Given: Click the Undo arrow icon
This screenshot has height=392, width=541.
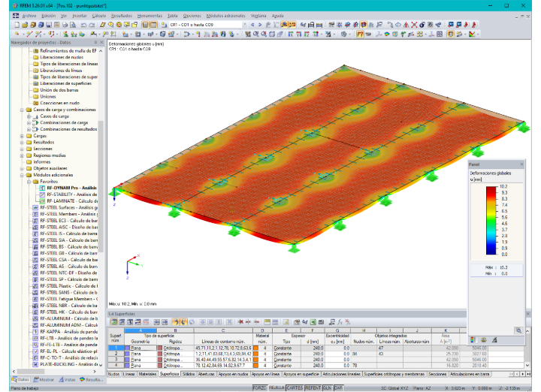Looking at the screenshot, I should pyautogui.click(x=83, y=25).
